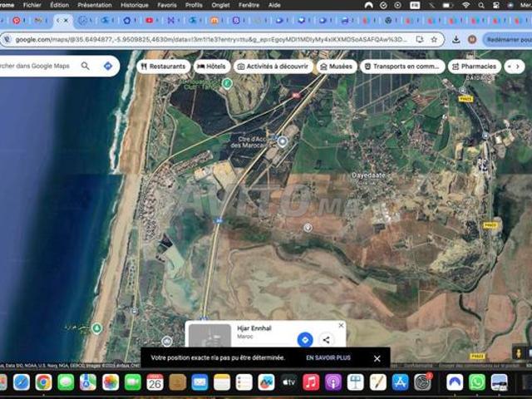Select the Restaurants category chip
532x399 pixels.
tap(163, 66)
